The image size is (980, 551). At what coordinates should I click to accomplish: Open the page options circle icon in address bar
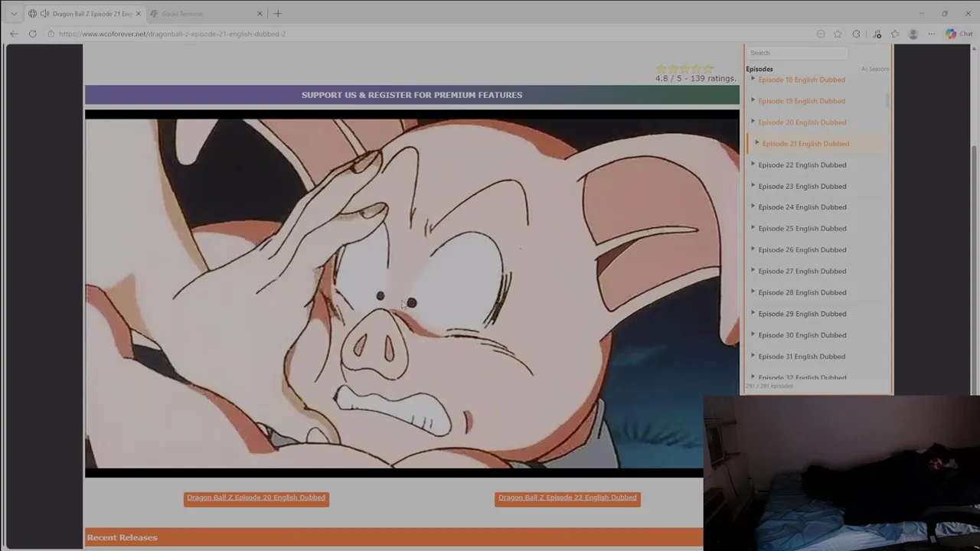click(821, 34)
